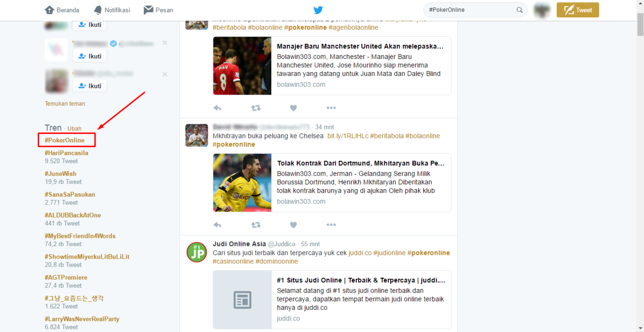This screenshot has width=644, height=332.
Task: Click the 34 mnt timestamp
Action: (x=325, y=127)
